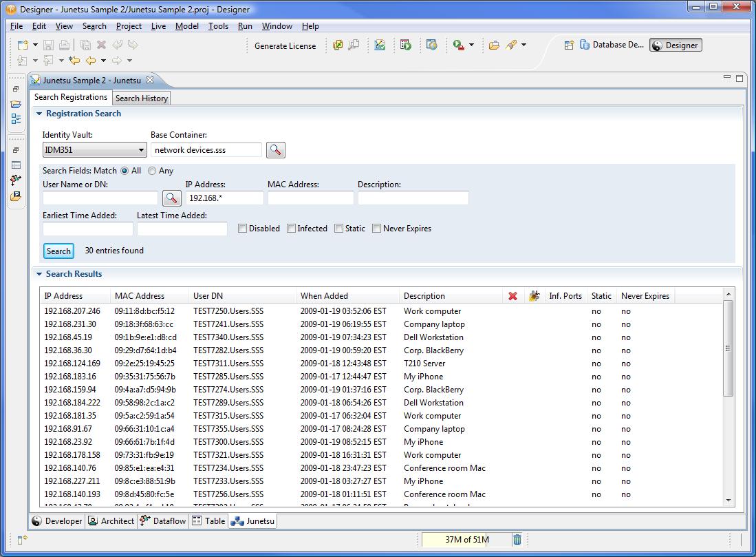Click the MAC Address input field

[x=310, y=198]
